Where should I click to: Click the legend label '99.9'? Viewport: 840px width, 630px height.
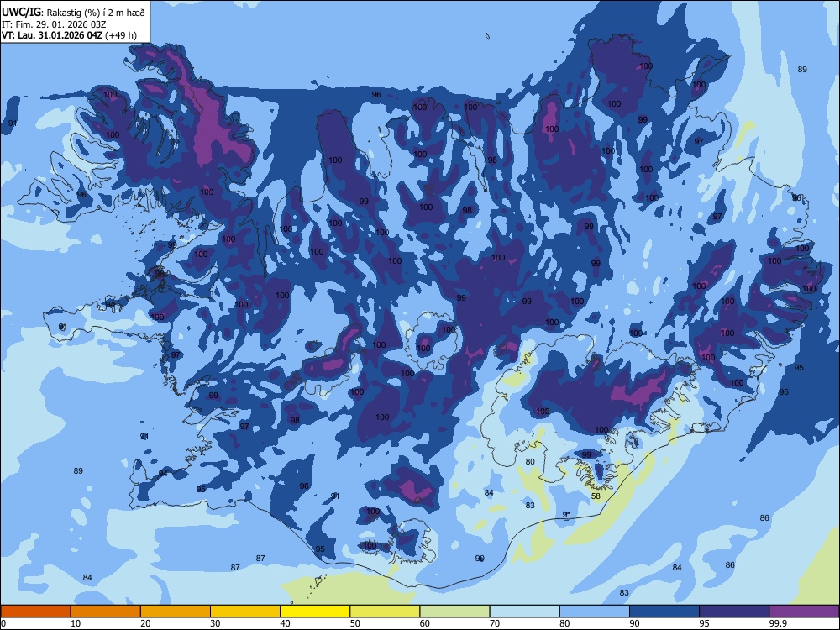tap(777, 623)
